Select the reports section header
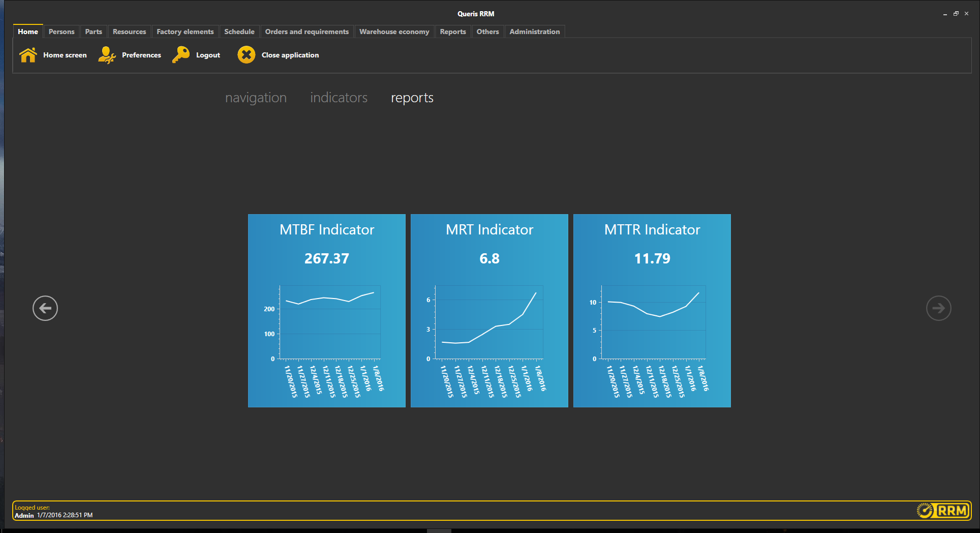Viewport: 980px width, 533px height. 412,98
